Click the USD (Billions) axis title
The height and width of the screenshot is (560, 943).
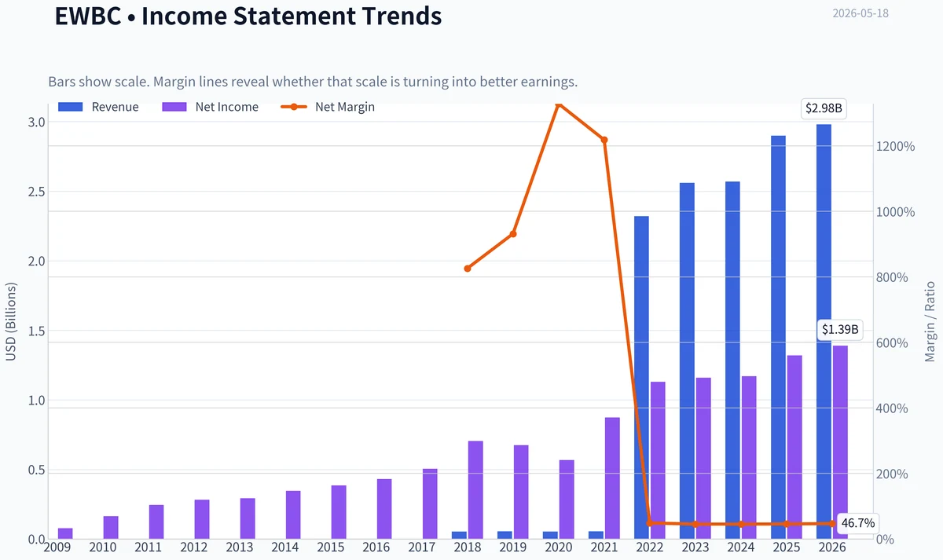coord(11,322)
